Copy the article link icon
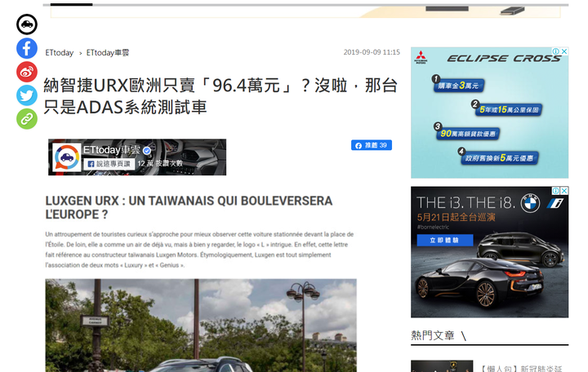Screen dimensions: 588x372 27,119
